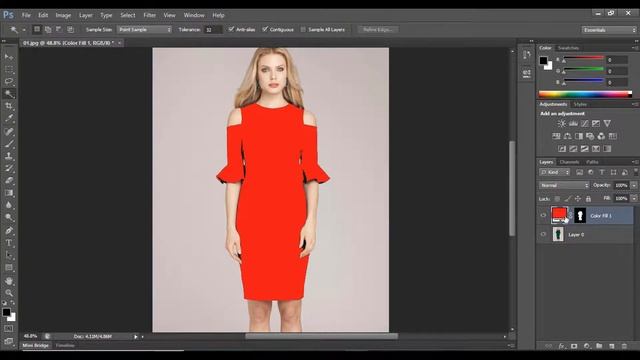640x360 pixels.
Task: Switch to the Channels tab
Action: [x=569, y=162]
